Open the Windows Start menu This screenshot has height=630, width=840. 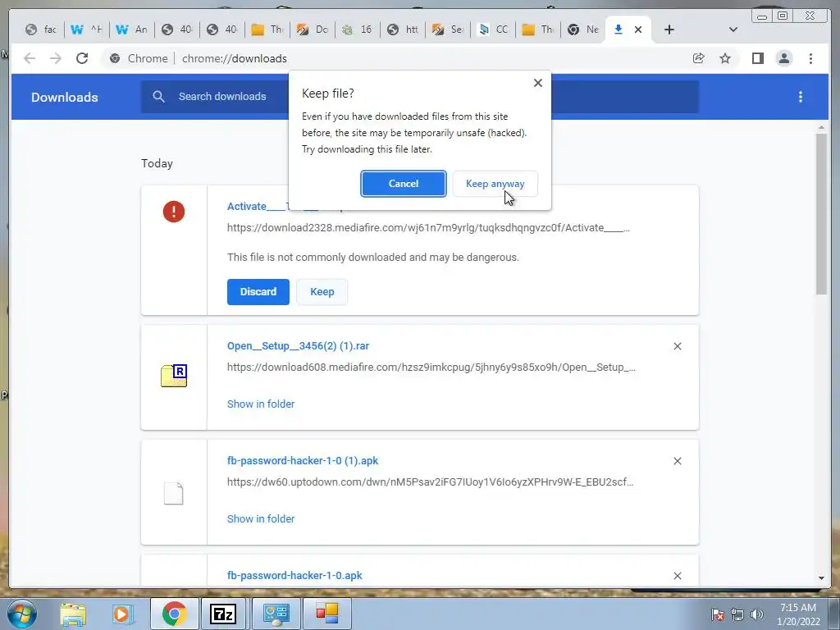click(22, 614)
